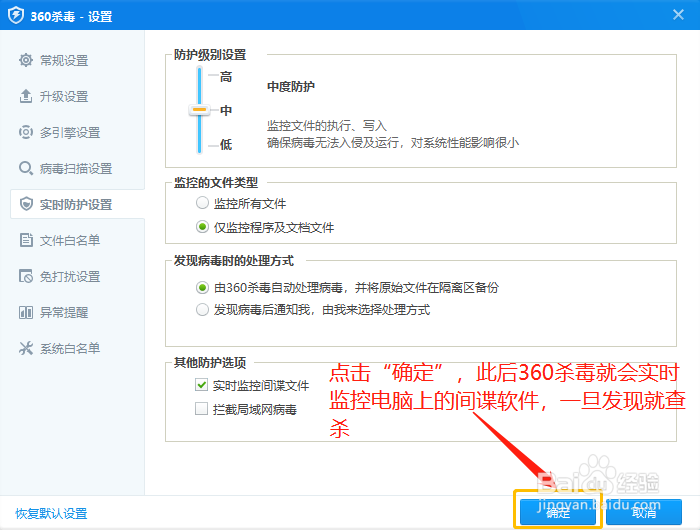
Task: Click the do-not-disturb icon beside 免打扰设置
Action: (x=26, y=276)
